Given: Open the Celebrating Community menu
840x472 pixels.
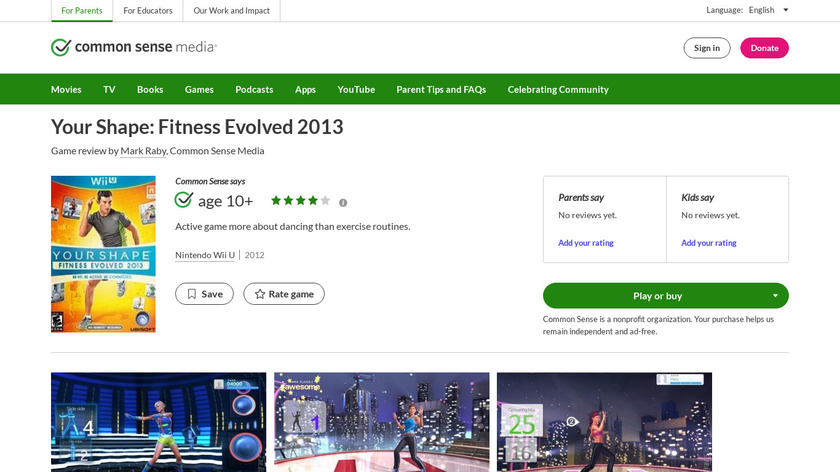Looking at the screenshot, I should (x=558, y=89).
